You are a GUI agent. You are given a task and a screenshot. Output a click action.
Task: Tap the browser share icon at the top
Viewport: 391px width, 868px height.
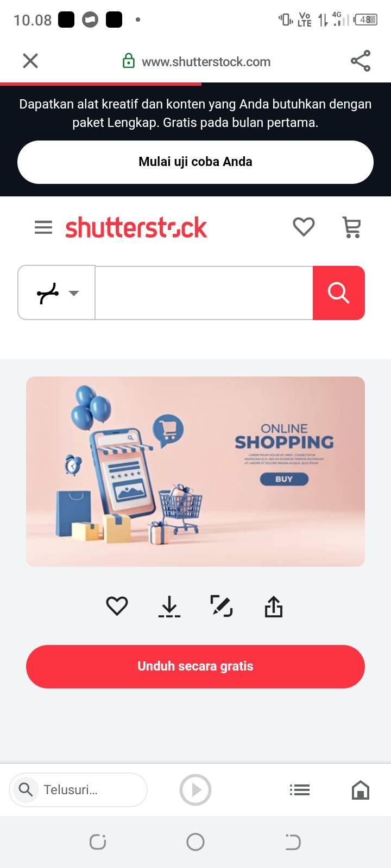coord(361,61)
